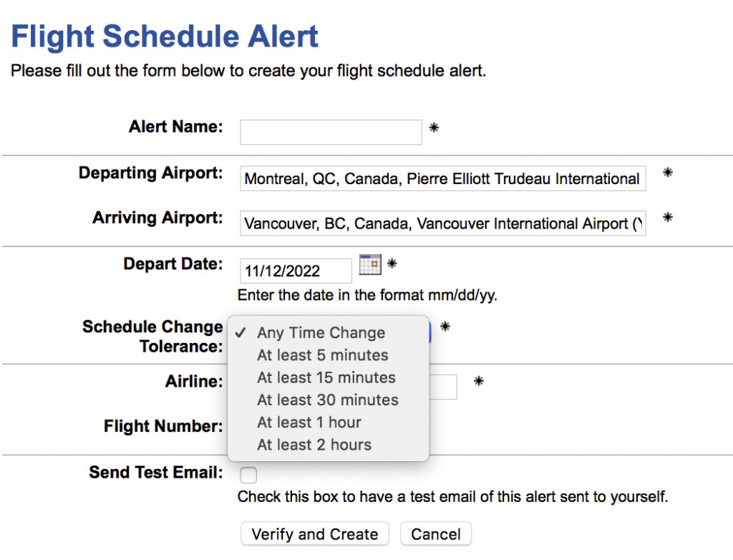Choose 'At least 15 minutes' tolerance
The height and width of the screenshot is (560, 733).
click(326, 377)
